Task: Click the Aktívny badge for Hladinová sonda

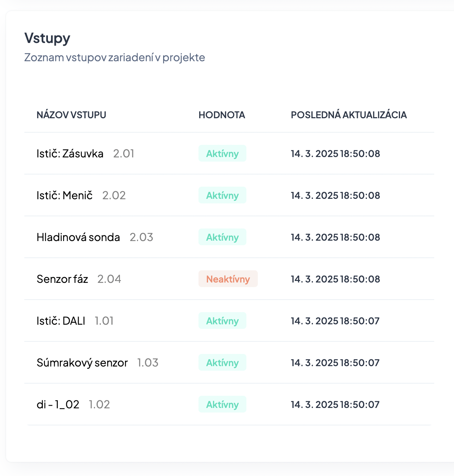Action: tap(222, 237)
